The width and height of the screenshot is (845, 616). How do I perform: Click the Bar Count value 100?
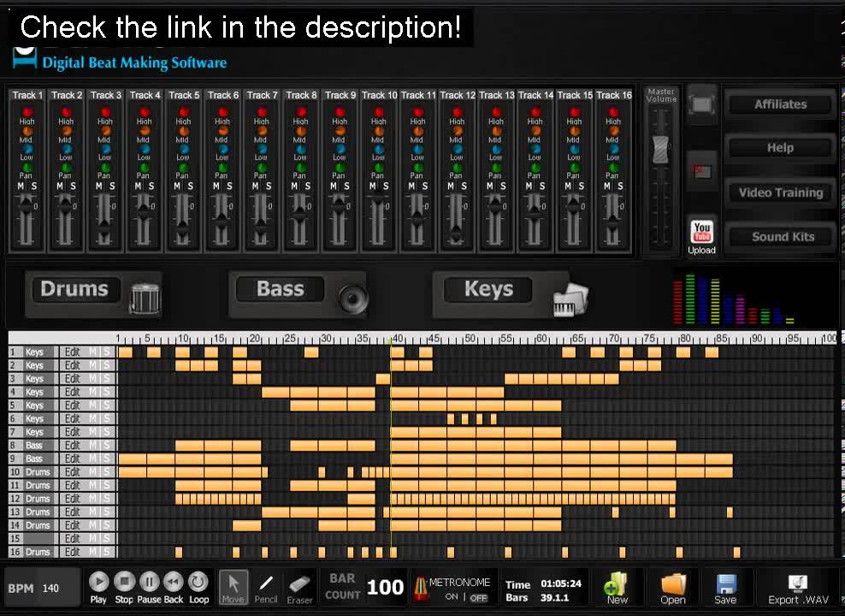click(x=385, y=587)
